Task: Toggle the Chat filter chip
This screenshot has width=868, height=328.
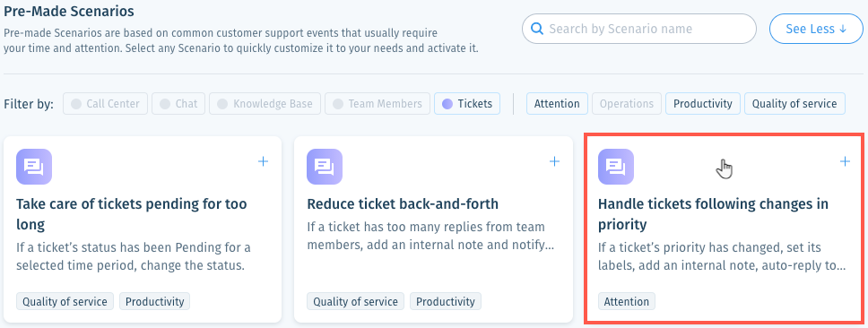Action: click(178, 103)
